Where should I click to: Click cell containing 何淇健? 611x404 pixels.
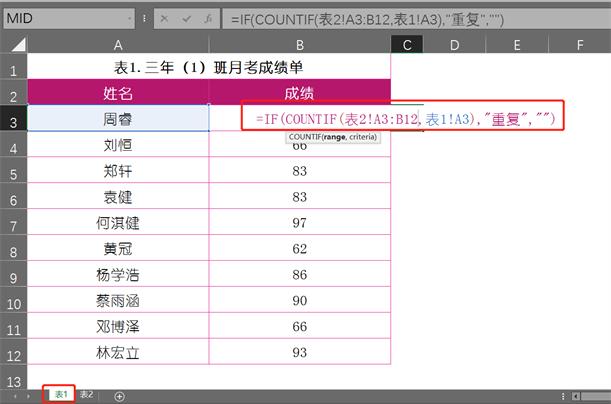click(x=118, y=223)
